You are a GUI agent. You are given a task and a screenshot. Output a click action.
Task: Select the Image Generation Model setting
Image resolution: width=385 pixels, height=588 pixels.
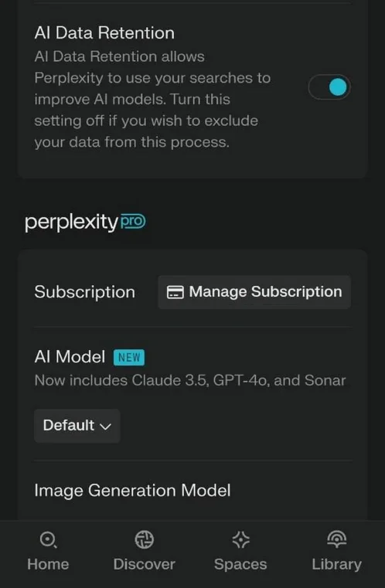pyautogui.click(x=132, y=491)
